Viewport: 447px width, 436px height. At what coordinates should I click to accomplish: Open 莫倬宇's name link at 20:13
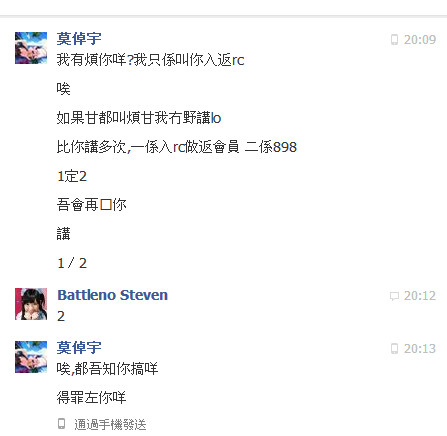point(79,348)
